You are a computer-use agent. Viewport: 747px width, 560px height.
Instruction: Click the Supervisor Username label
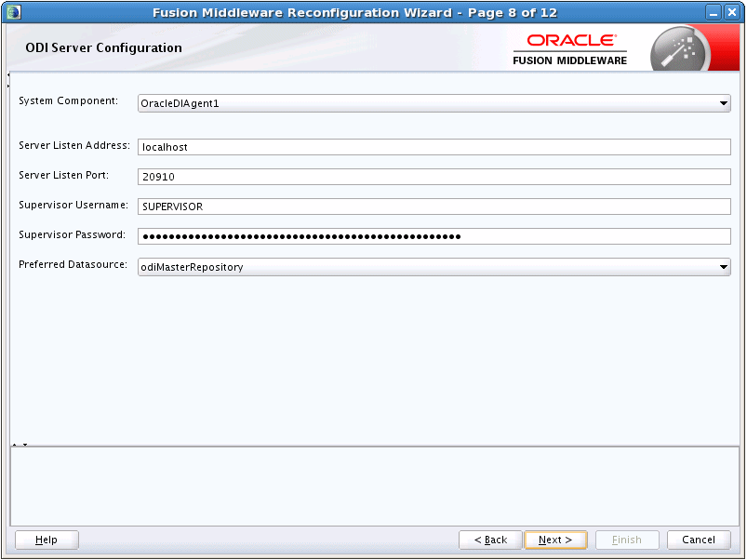pyautogui.click(x=73, y=205)
